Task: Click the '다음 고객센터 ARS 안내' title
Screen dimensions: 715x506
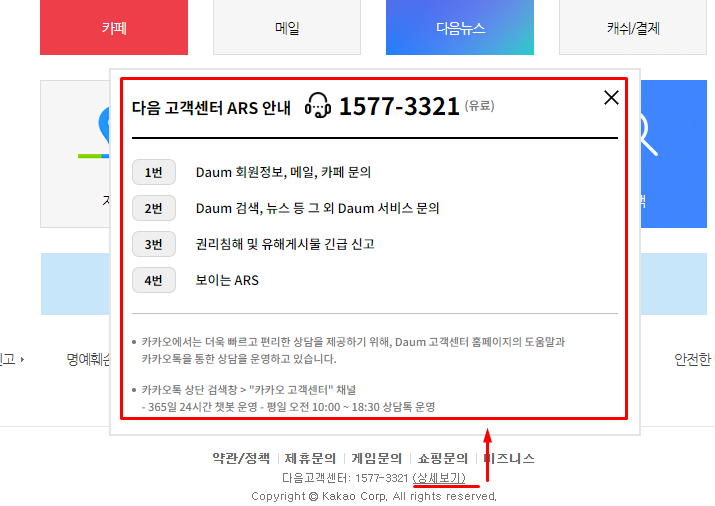Action: pos(211,108)
